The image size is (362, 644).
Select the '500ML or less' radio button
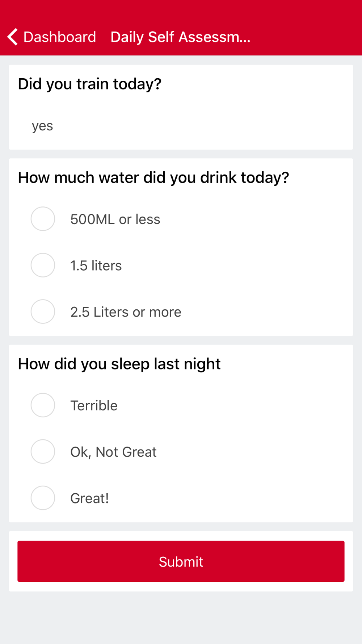(43, 219)
